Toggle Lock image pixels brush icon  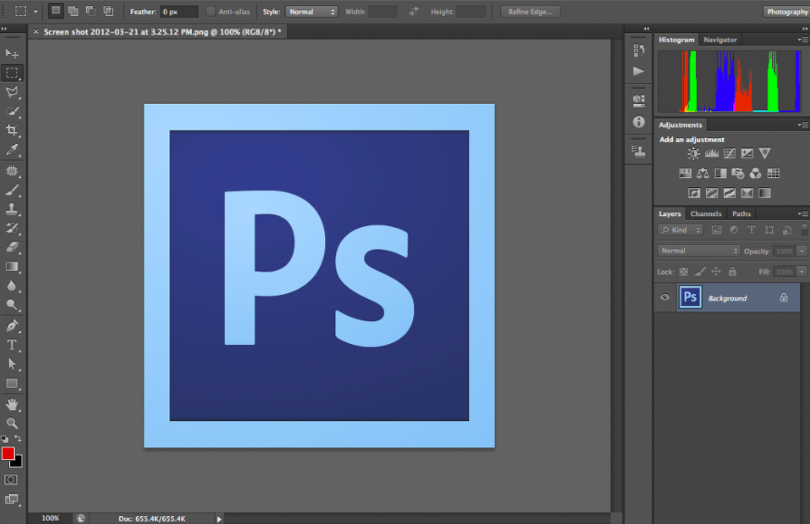700,271
